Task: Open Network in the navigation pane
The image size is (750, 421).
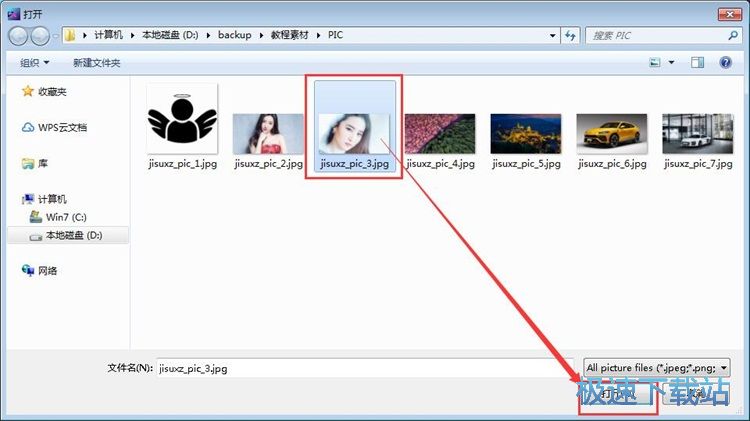Action: (x=39, y=271)
